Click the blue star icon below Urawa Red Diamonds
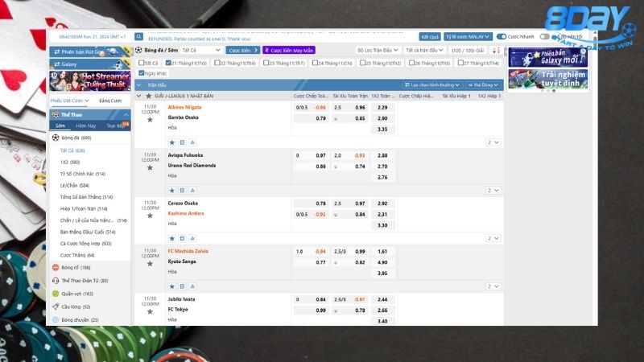644x362 pixels. (172, 191)
